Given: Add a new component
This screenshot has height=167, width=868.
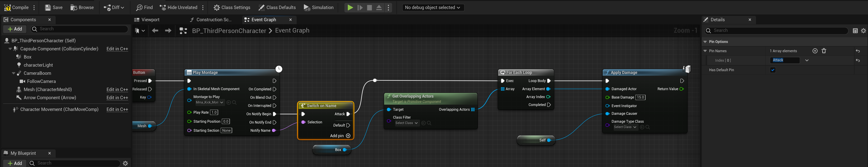Looking at the screenshot, I should click(15, 29).
